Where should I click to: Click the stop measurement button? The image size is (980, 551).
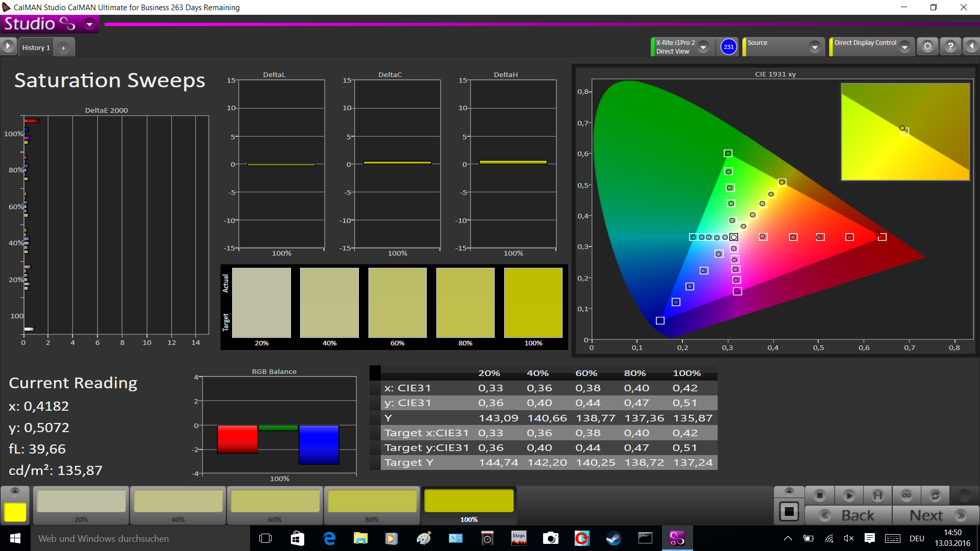(x=820, y=495)
